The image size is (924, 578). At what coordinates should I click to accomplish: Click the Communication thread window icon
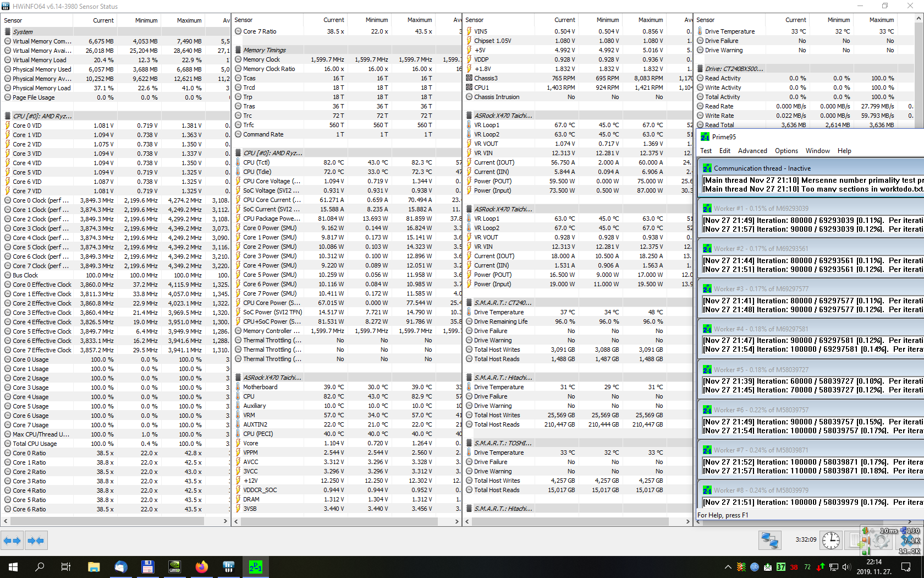click(707, 168)
